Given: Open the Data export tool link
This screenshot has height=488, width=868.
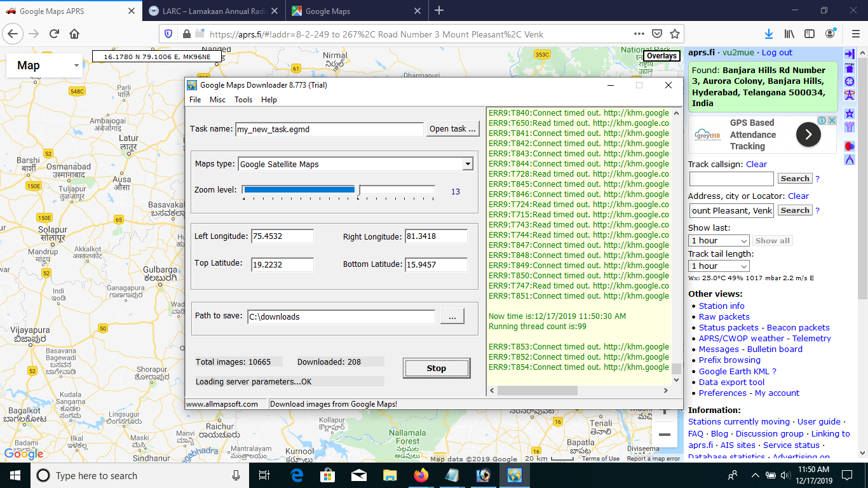Looking at the screenshot, I should click(x=732, y=382).
